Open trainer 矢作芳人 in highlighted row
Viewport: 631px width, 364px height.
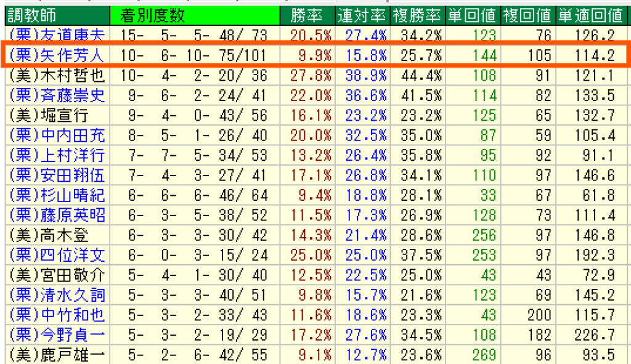57,55
